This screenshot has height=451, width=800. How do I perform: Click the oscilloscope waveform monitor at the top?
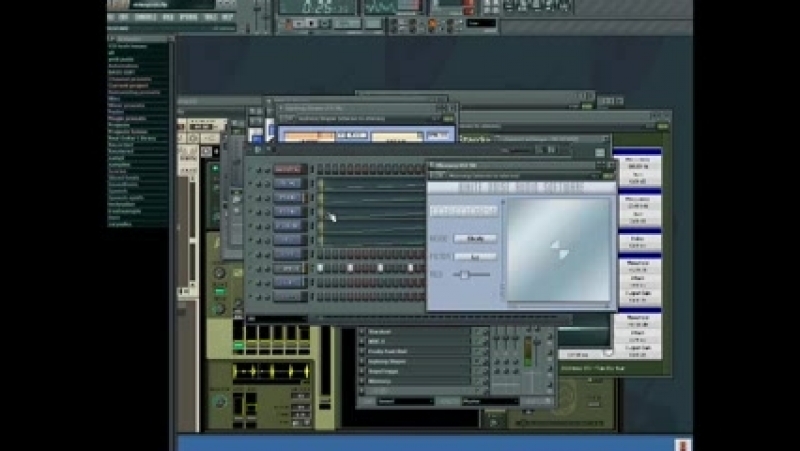tap(380, 7)
